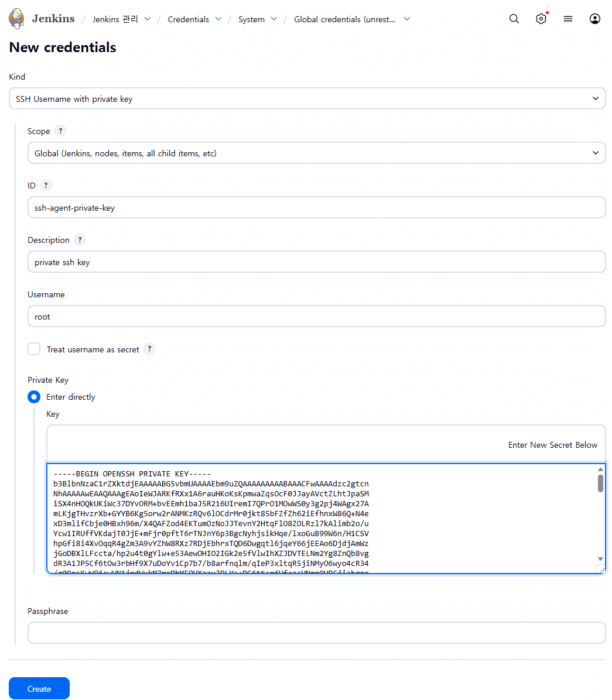Open the user account icon
612x700 pixels.
(x=595, y=19)
